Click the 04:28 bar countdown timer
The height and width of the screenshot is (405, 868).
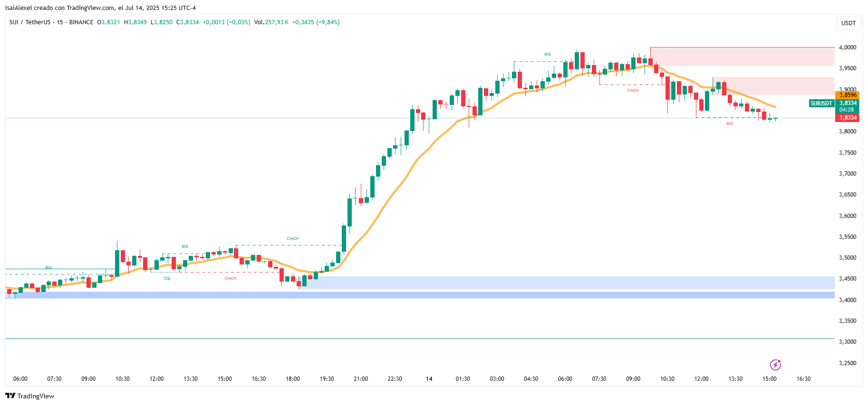(848, 110)
